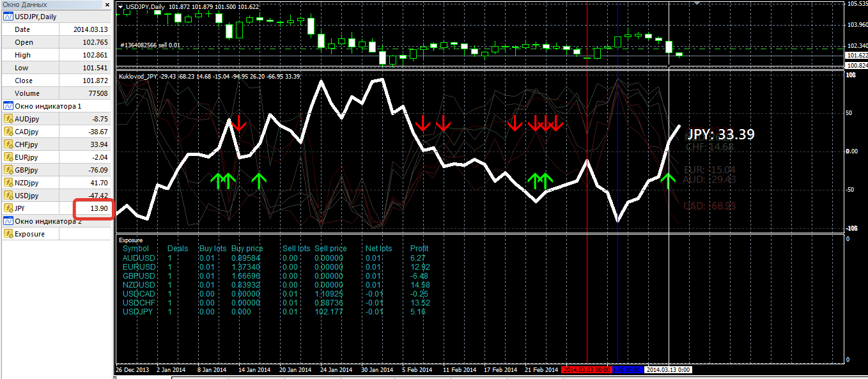This screenshot has height=379, width=868.
Task: Click the Symbol column header in Exposure table
Action: pyautogui.click(x=136, y=249)
